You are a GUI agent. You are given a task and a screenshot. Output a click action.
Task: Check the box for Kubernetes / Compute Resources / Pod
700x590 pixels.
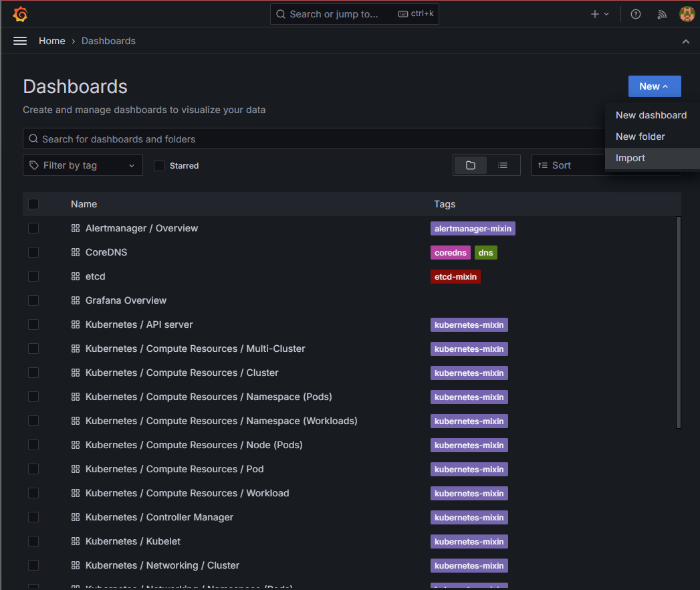click(x=33, y=469)
